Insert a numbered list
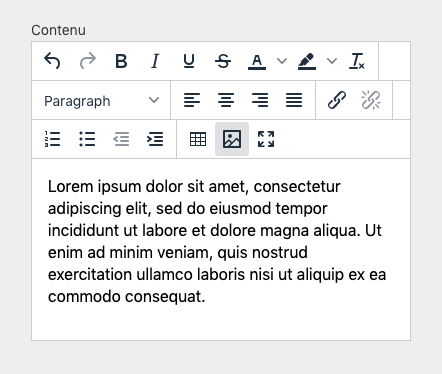 pyautogui.click(x=53, y=139)
